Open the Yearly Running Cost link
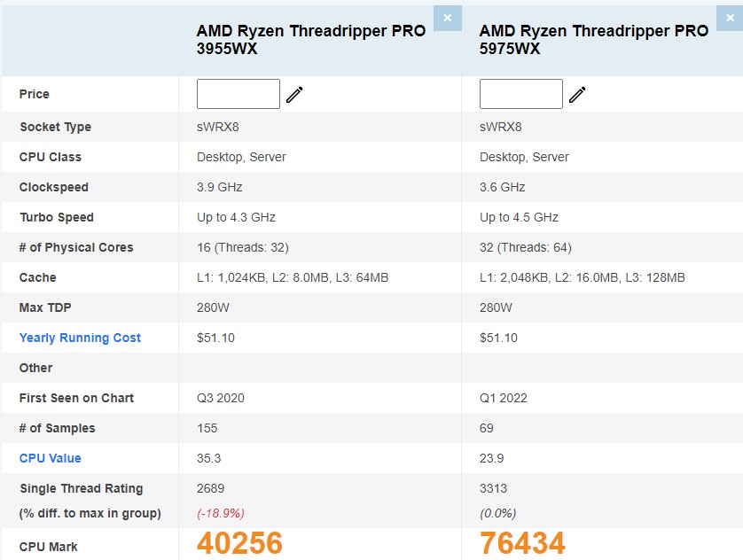Image resolution: width=743 pixels, height=560 pixels. [x=80, y=338]
